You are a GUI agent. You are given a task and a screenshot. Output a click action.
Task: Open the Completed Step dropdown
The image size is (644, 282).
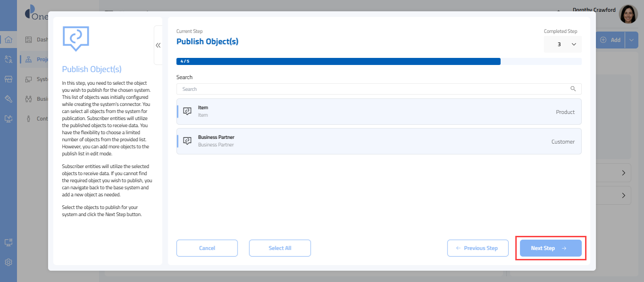click(562, 44)
